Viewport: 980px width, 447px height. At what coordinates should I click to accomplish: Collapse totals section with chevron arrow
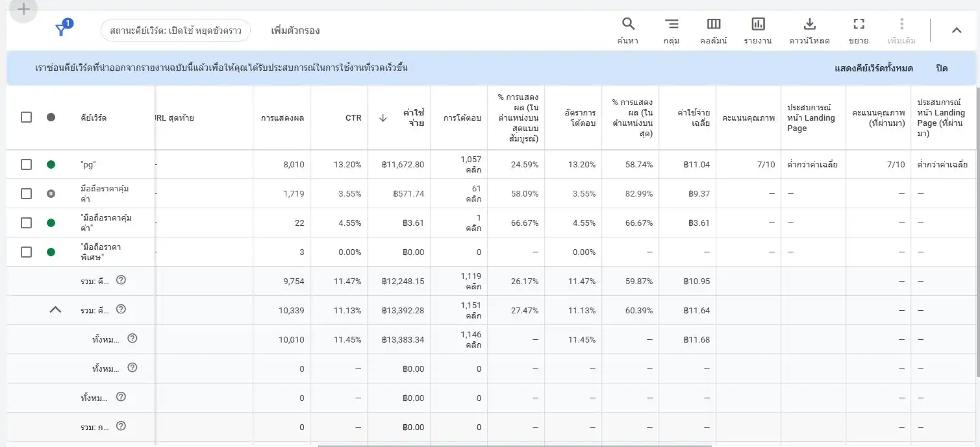[55, 310]
